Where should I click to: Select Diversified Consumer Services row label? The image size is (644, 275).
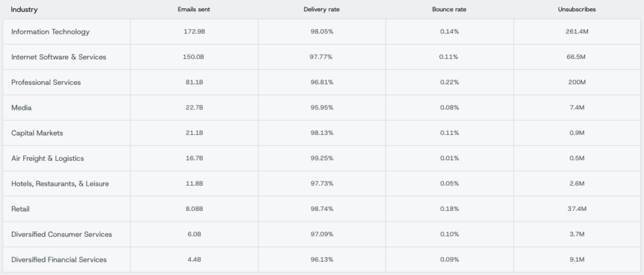(x=62, y=234)
